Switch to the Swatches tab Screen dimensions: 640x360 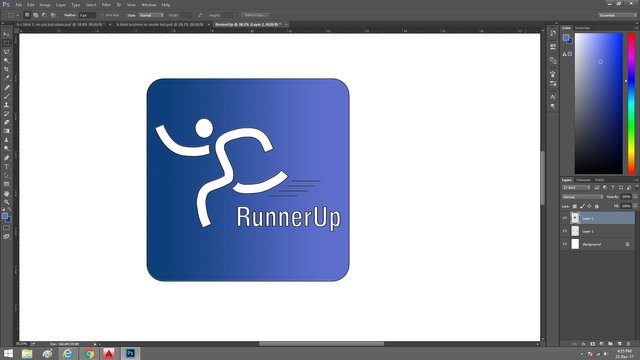(x=582, y=28)
